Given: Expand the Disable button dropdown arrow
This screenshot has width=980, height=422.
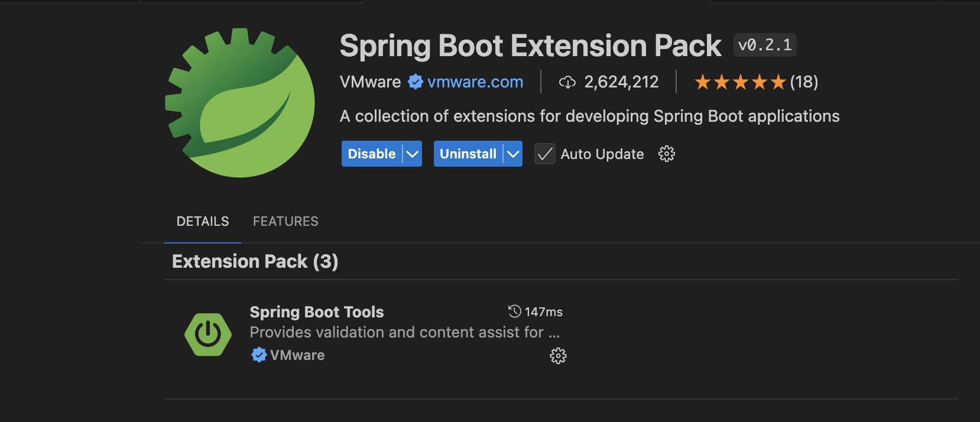Looking at the screenshot, I should [x=413, y=154].
